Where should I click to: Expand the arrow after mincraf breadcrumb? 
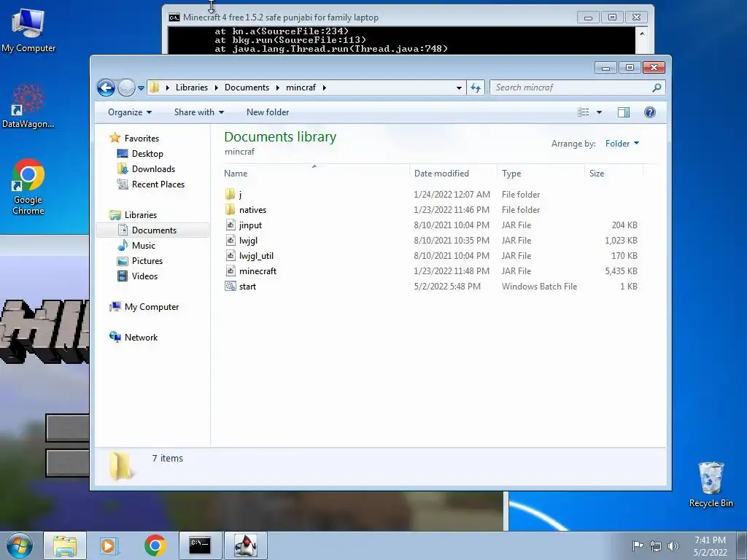click(325, 87)
